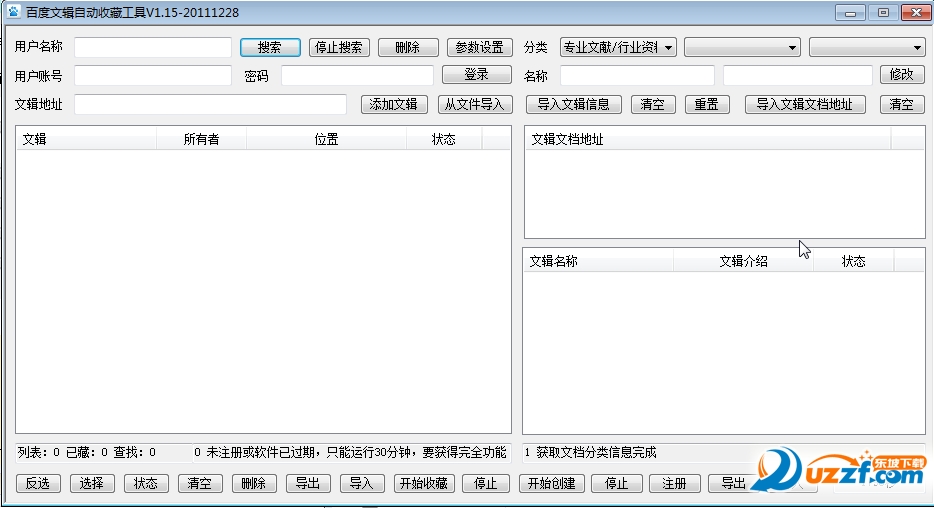This screenshot has height=508, width=934.
Task: Click the 导入文辑文档地址 button
Action: click(804, 105)
